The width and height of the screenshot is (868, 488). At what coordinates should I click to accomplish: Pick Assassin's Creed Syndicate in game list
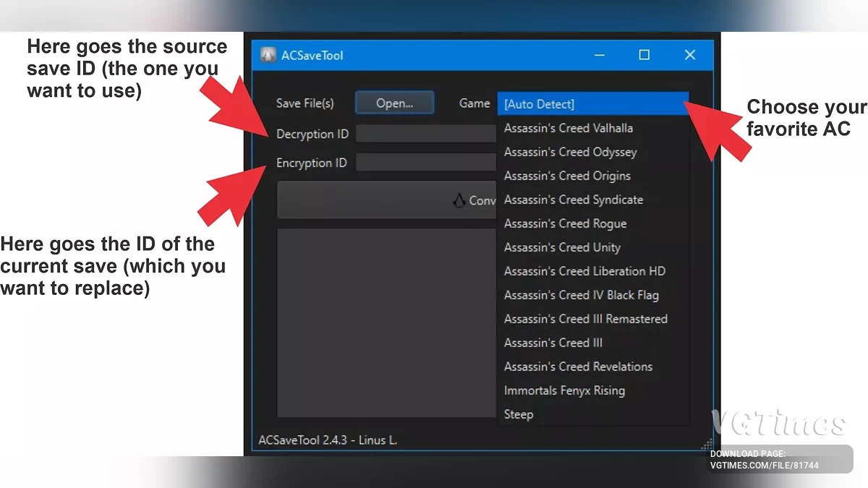click(573, 200)
